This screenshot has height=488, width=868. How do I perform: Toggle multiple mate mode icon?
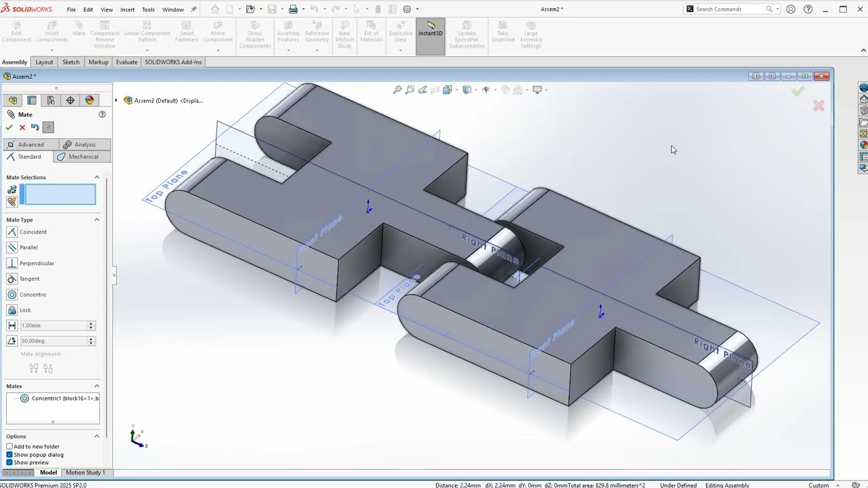click(x=12, y=201)
